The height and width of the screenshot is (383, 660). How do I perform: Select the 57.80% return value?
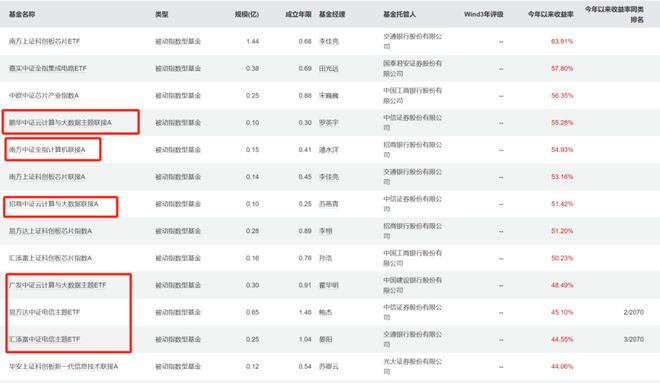point(562,68)
